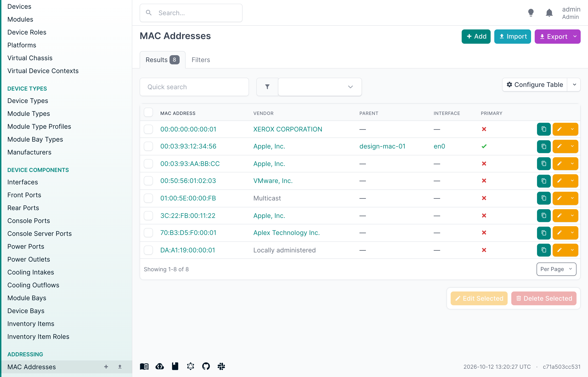Clone the 00:03:93:AA:BB:CC row

[x=543, y=163]
